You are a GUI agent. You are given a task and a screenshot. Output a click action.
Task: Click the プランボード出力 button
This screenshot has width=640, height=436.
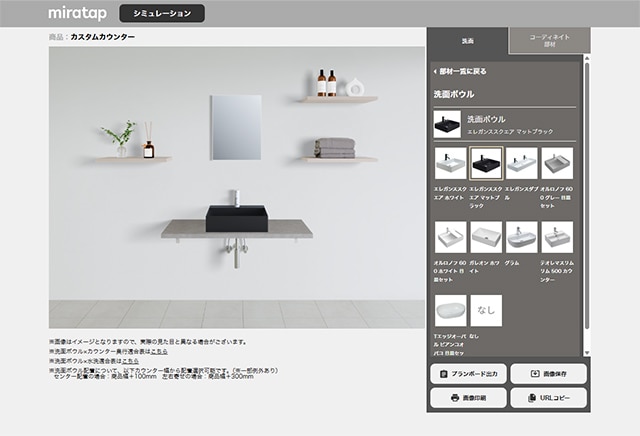(468, 374)
